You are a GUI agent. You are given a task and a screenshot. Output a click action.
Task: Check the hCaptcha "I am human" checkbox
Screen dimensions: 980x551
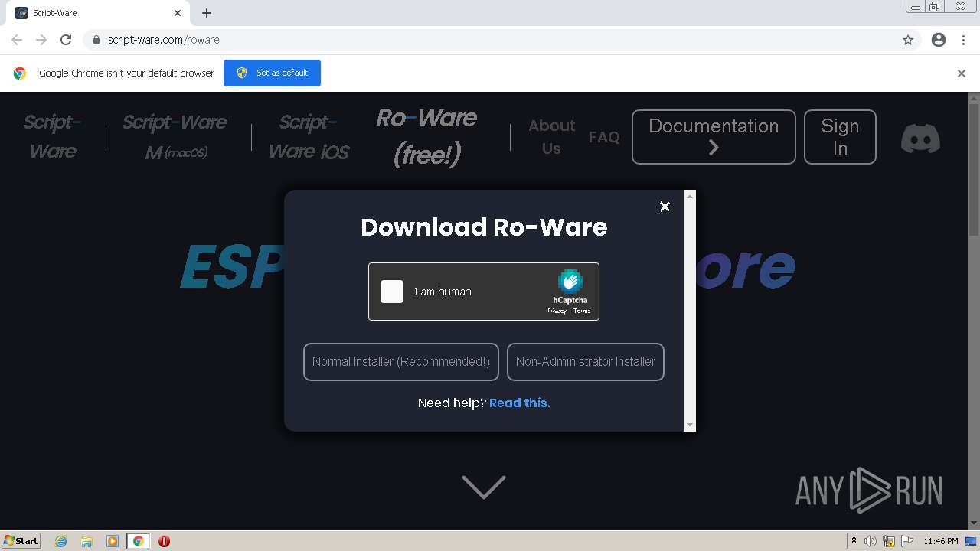(x=392, y=292)
